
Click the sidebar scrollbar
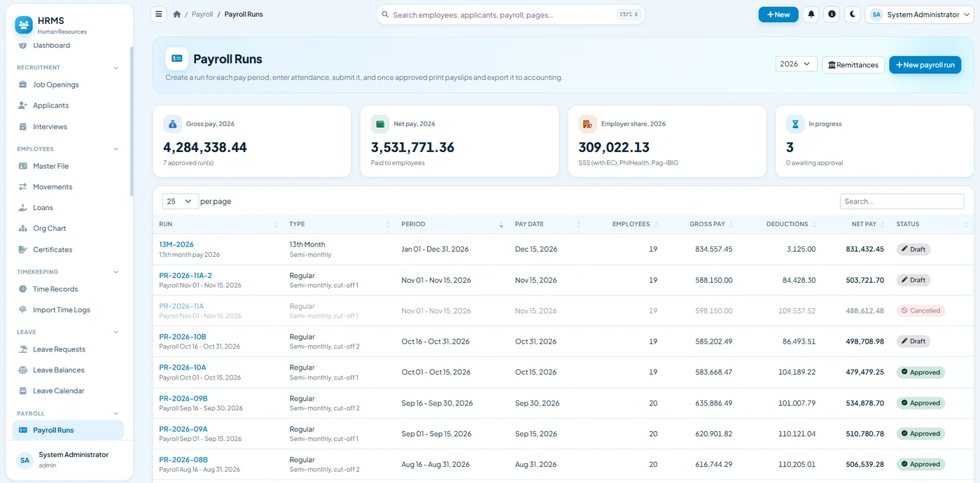[131, 121]
